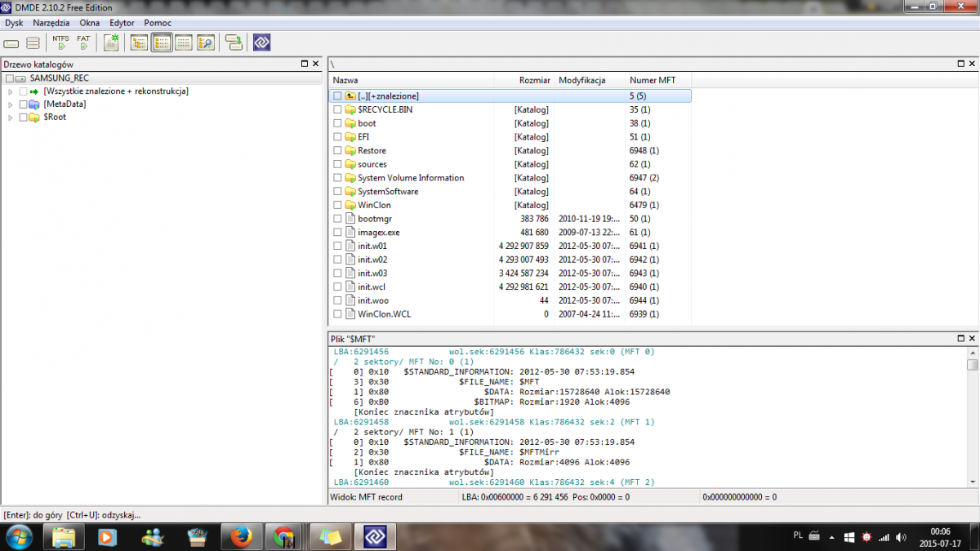Start the FAT search toolbar button
The height and width of the screenshot is (551, 980).
pos(83,42)
